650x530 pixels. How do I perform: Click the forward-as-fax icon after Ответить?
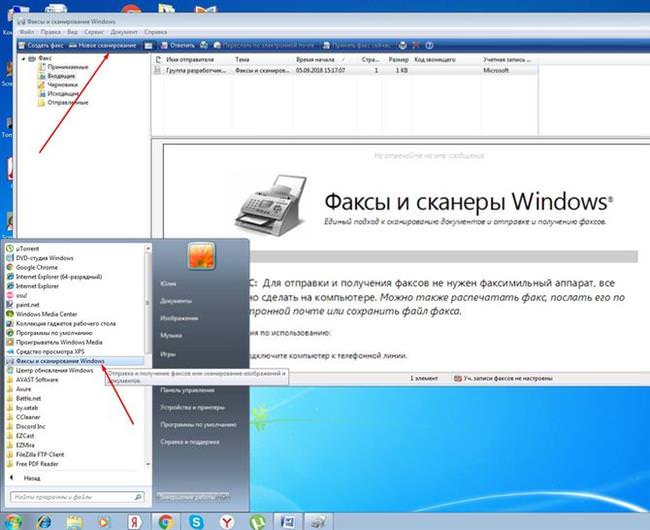[204, 45]
